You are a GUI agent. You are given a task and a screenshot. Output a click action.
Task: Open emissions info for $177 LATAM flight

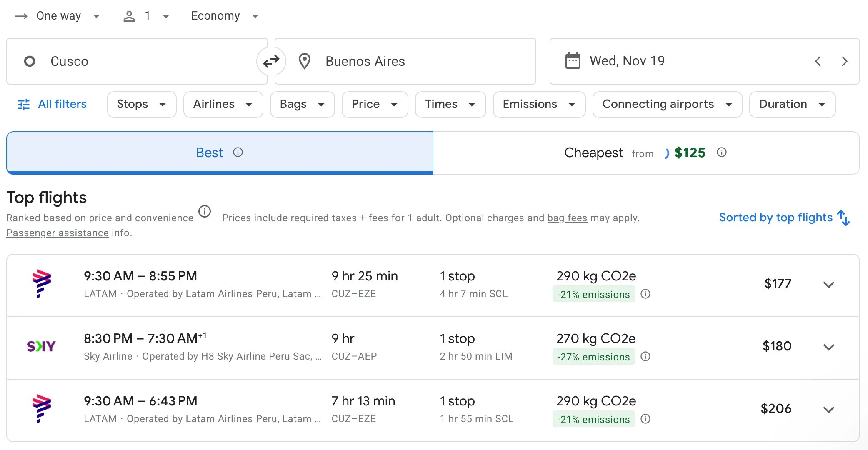645,294
